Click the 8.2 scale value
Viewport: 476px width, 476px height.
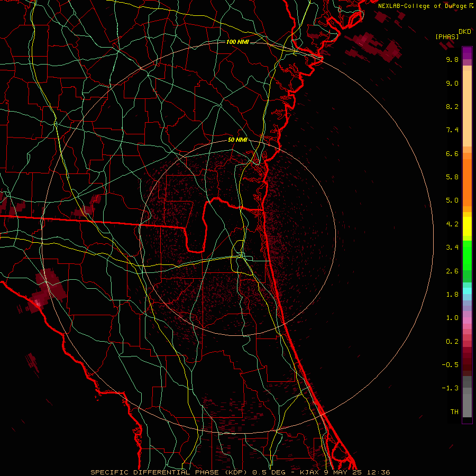[x=452, y=106]
